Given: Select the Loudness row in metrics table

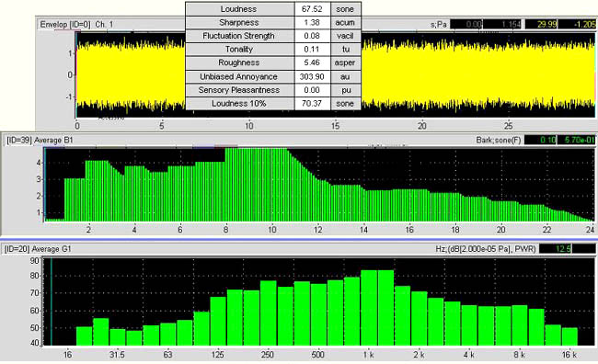Looking at the screenshot, I should pyautogui.click(x=273, y=9).
